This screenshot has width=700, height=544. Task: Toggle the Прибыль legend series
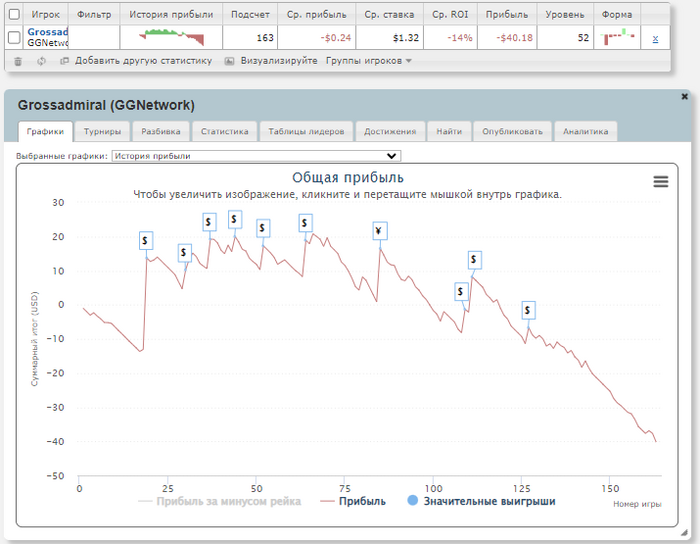353,501
